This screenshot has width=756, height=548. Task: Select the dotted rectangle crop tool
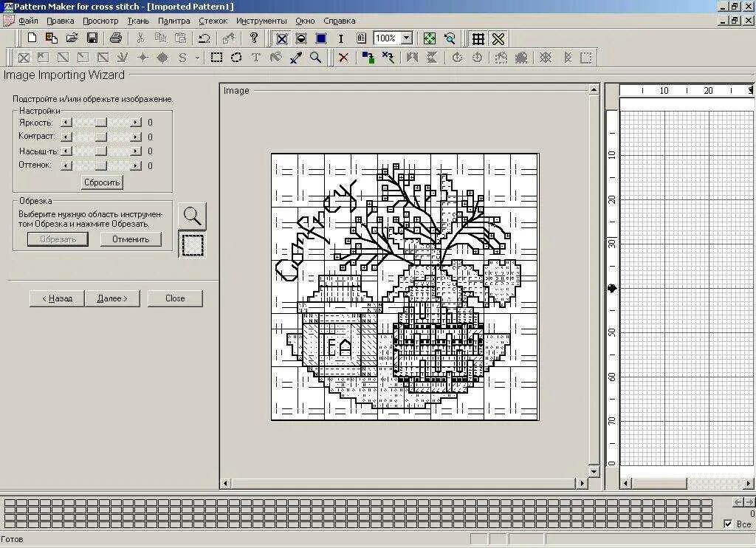tap(193, 244)
